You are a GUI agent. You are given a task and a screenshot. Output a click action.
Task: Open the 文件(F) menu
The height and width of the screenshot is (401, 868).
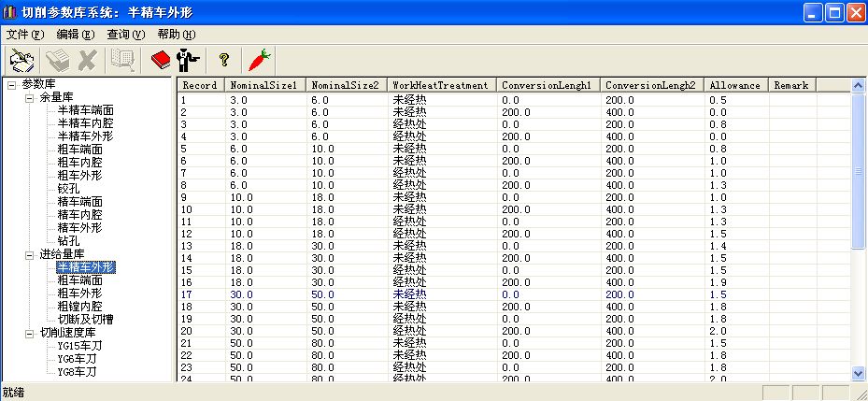pos(25,34)
